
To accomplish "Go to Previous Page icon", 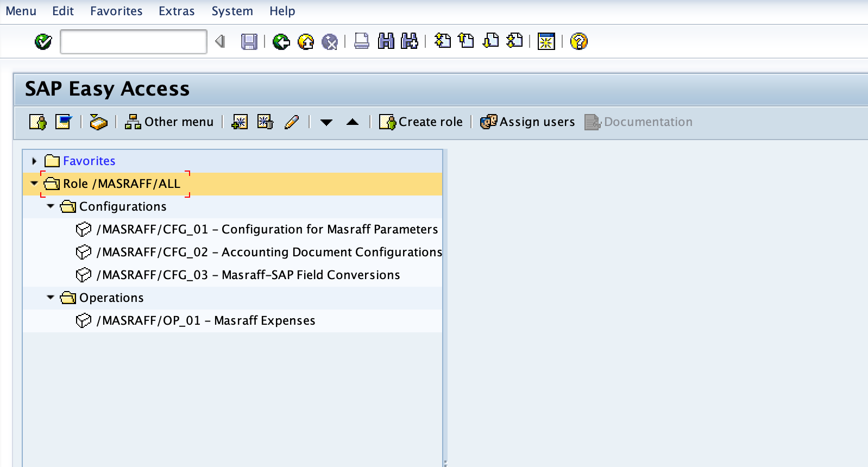I will coord(466,41).
